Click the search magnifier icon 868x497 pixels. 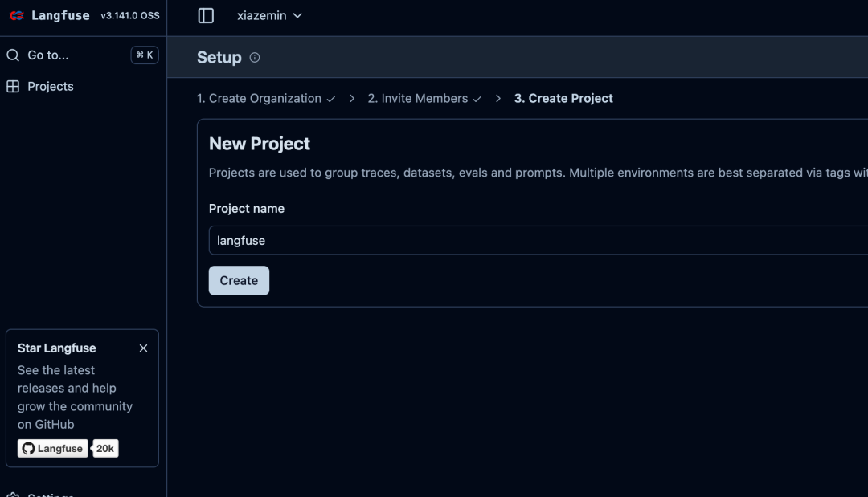point(13,55)
